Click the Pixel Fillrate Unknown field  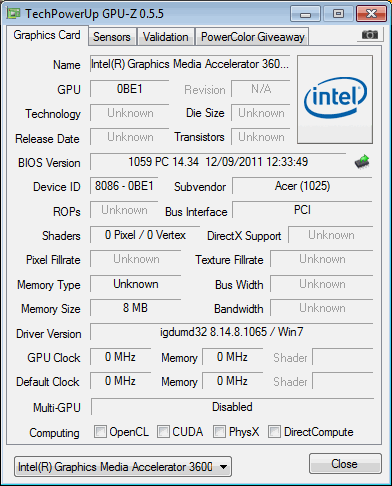coord(135,259)
